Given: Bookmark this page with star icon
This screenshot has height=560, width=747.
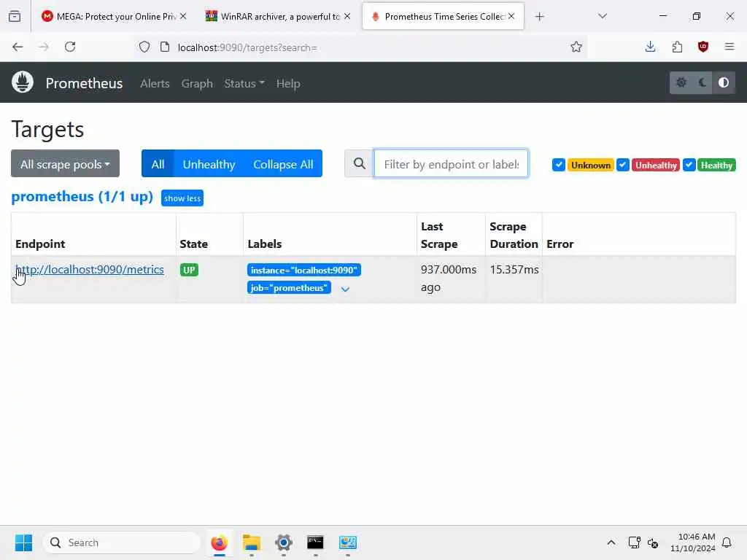Looking at the screenshot, I should click(576, 47).
